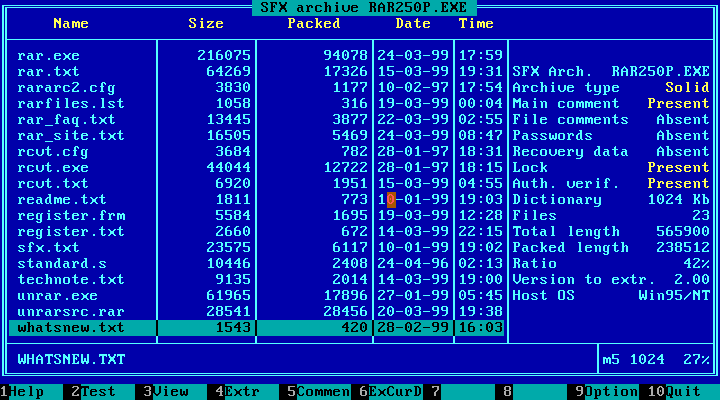Viewport: 720px width, 400px height.
Task: Select file rar_faq.txt
Action: click(x=66, y=120)
